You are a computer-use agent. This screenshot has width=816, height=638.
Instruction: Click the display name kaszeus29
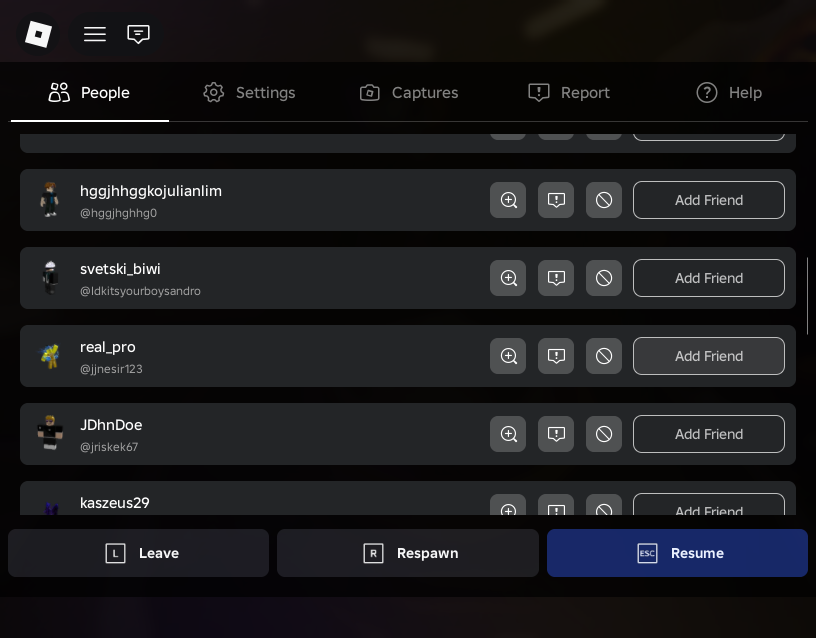tap(114, 503)
